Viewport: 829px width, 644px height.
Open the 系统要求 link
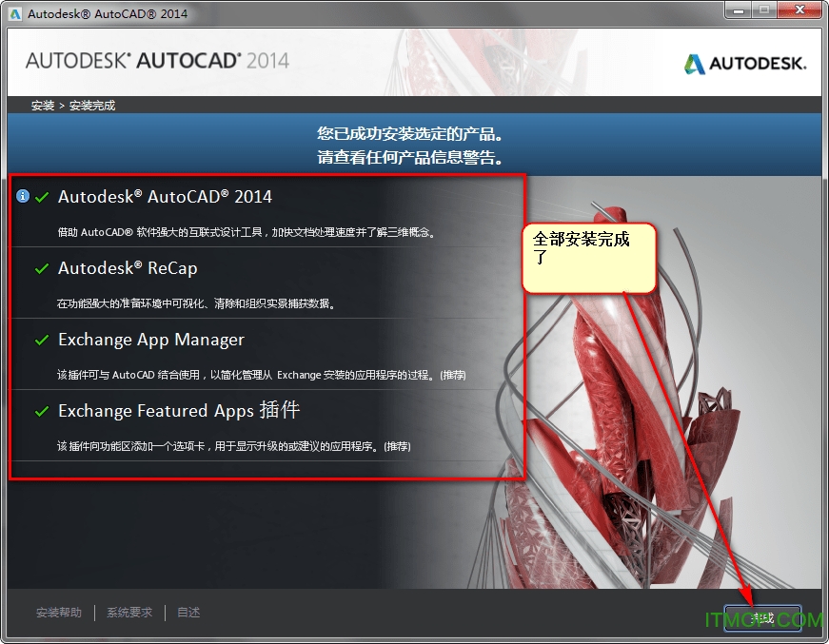[x=129, y=613]
